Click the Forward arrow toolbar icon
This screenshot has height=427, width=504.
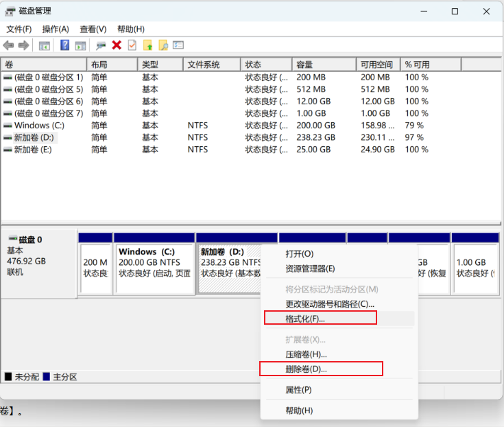[x=23, y=45]
